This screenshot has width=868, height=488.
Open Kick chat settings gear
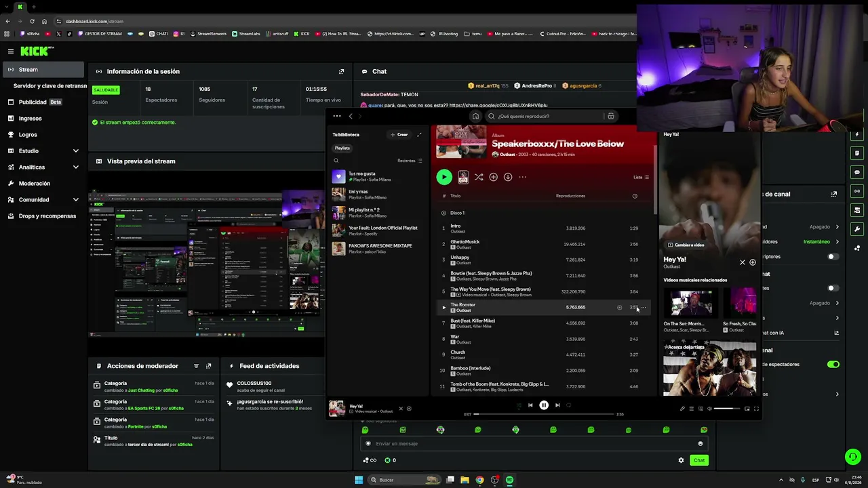pyautogui.click(x=681, y=460)
